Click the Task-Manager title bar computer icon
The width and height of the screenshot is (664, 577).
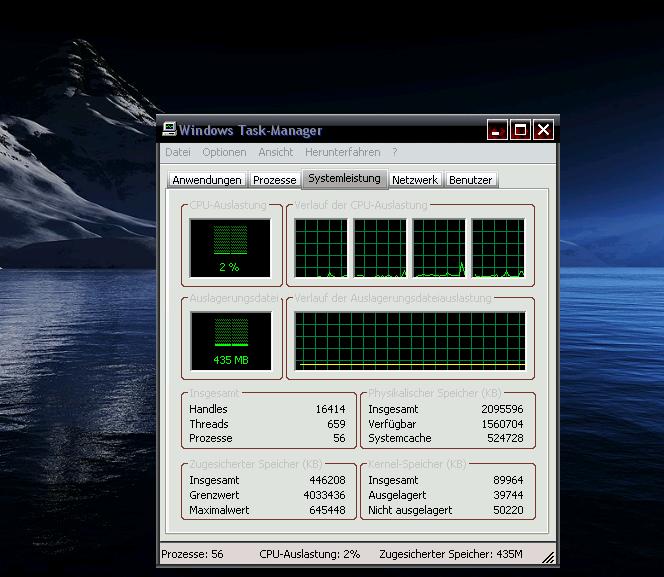pyautogui.click(x=169, y=129)
